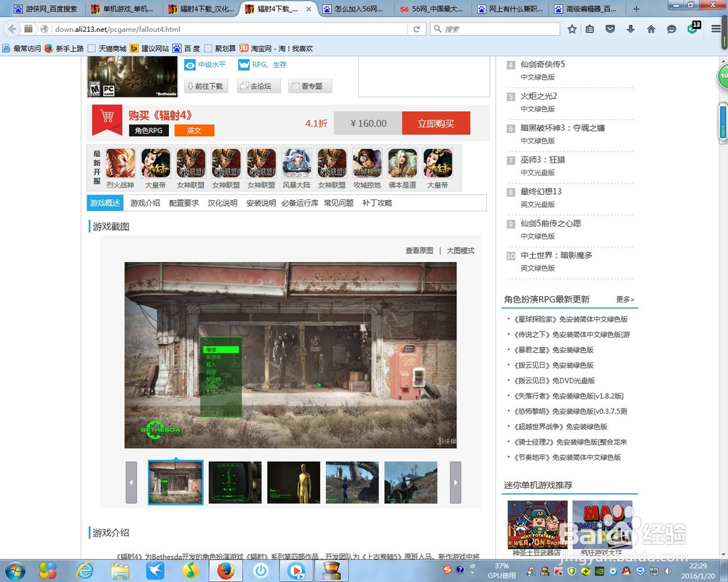Open 天猫商城 bookmark
This screenshot has height=582, width=728.
[x=107, y=48]
